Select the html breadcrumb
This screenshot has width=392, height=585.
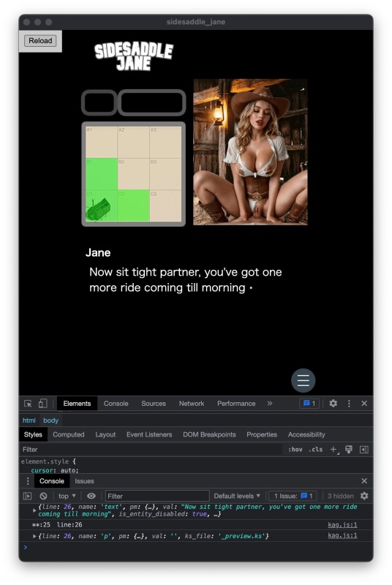[x=29, y=420]
